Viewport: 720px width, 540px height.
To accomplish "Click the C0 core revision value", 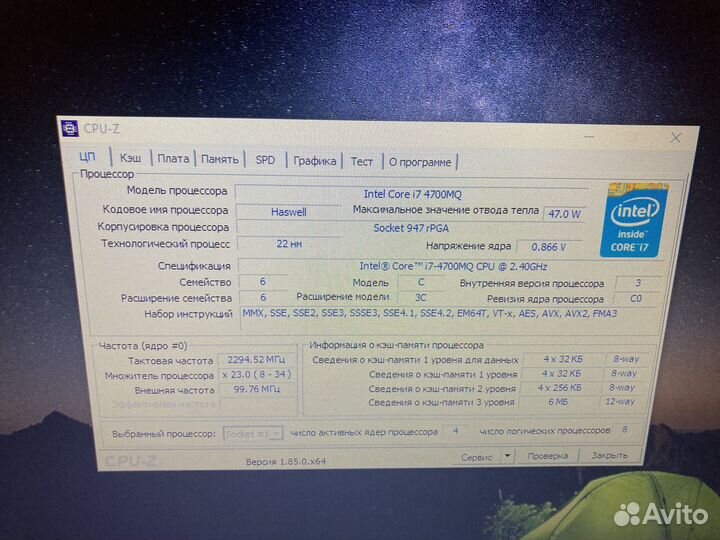I will pos(636,298).
